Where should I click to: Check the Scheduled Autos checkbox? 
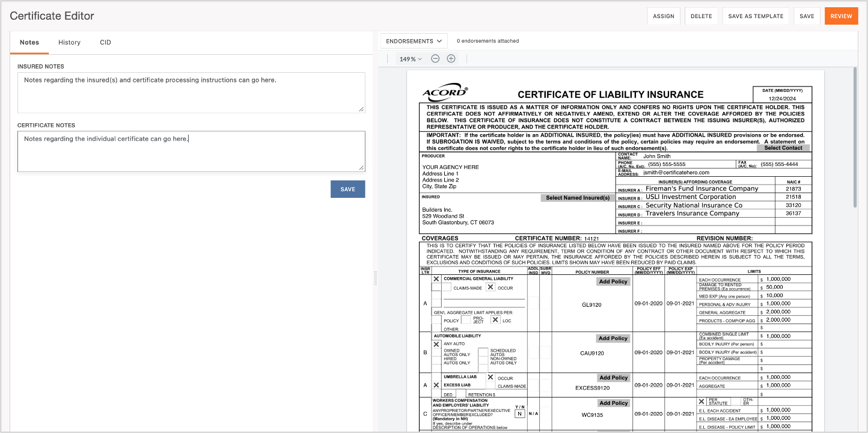[x=481, y=352]
